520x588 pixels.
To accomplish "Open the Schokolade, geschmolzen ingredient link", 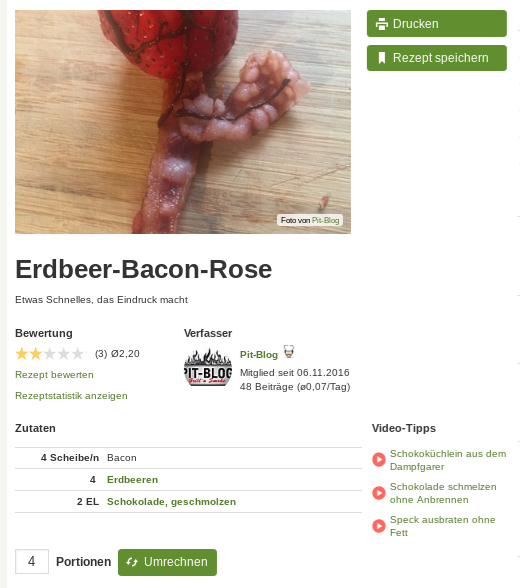I will pyautogui.click(x=171, y=502).
